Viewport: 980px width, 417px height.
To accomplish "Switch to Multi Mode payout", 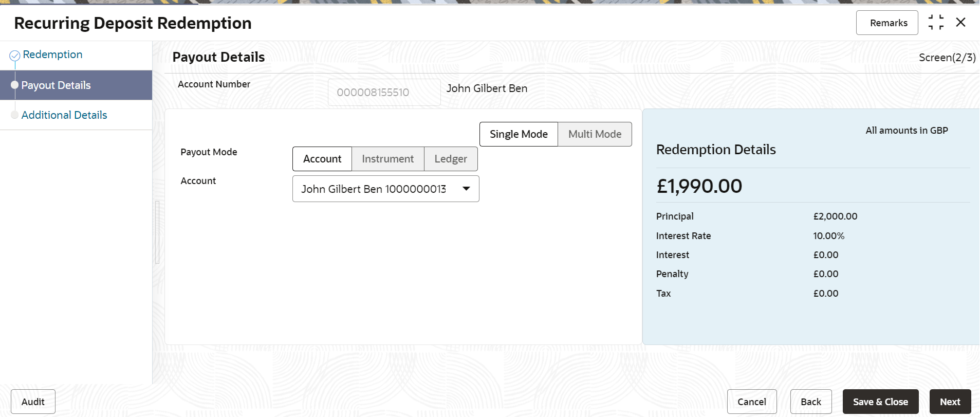I will 595,134.
